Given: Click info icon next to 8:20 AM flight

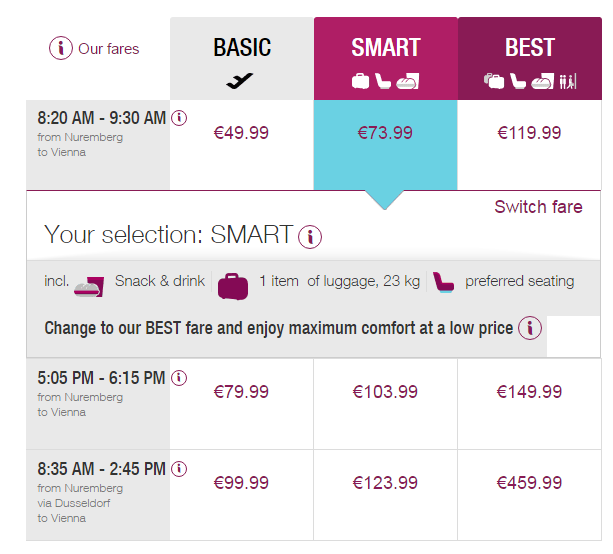Looking at the screenshot, I should [x=179, y=118].
